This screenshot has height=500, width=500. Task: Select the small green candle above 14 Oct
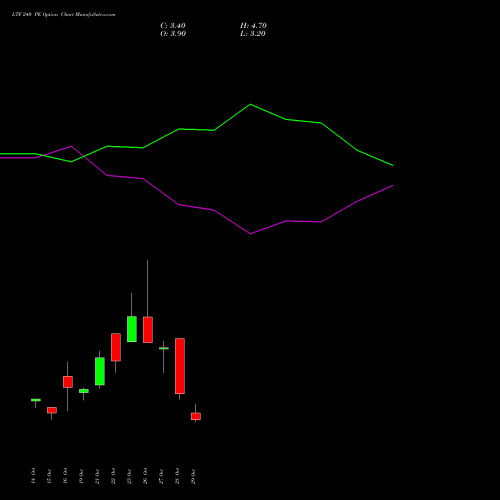[x=36, y=400]
